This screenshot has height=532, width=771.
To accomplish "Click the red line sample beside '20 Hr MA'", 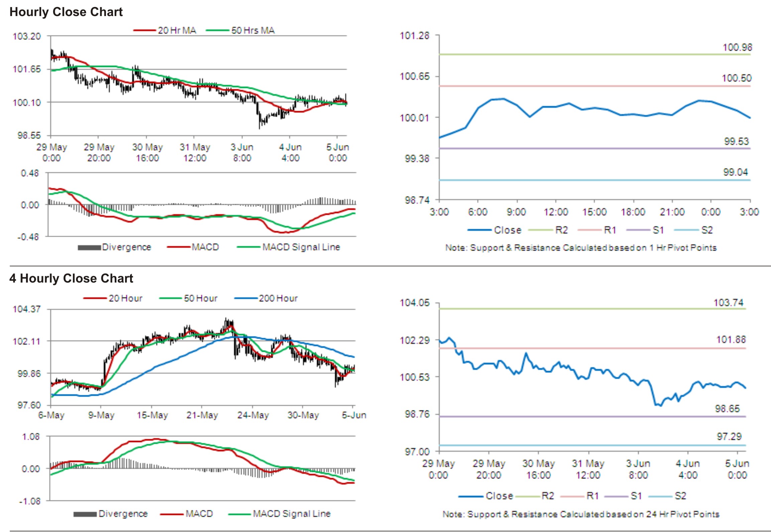I will coord(145,30).
